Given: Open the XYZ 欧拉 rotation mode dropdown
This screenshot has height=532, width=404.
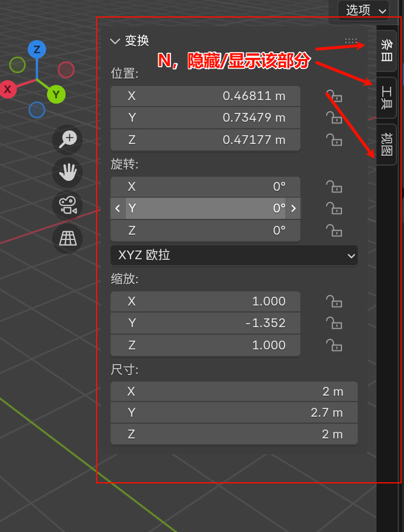Looking at the screenshot, I should tap(234, 255).
